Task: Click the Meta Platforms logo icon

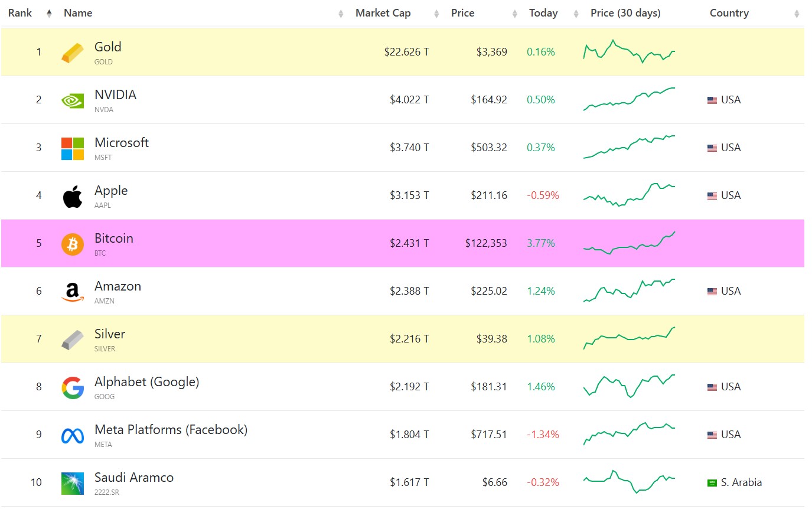Action: coord(73,435)
